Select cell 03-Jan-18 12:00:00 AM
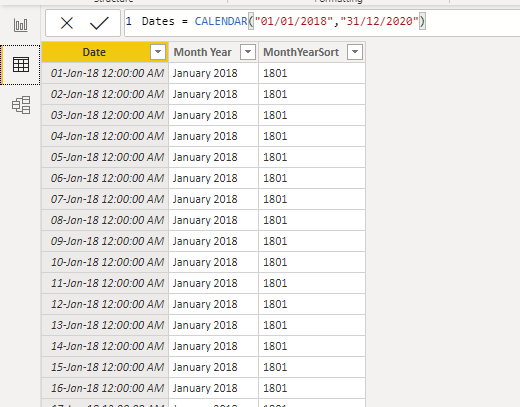 pyautogui.click(x=105, y=115)
